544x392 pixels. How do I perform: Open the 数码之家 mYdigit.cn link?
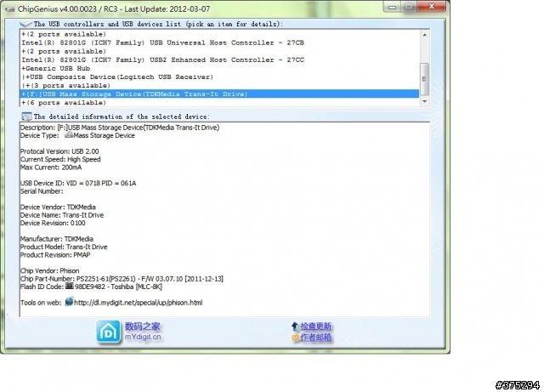click(143, 332)
